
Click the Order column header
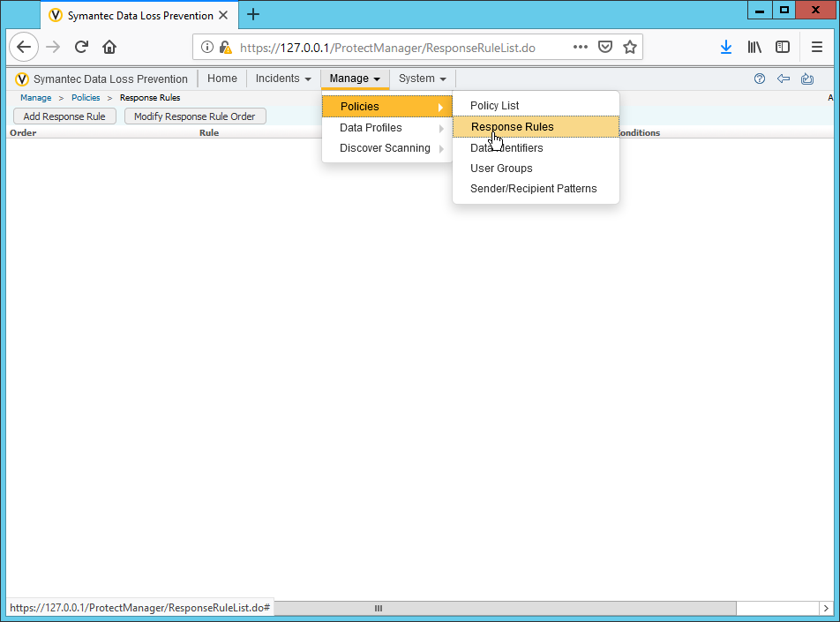[x=23, y=133]
